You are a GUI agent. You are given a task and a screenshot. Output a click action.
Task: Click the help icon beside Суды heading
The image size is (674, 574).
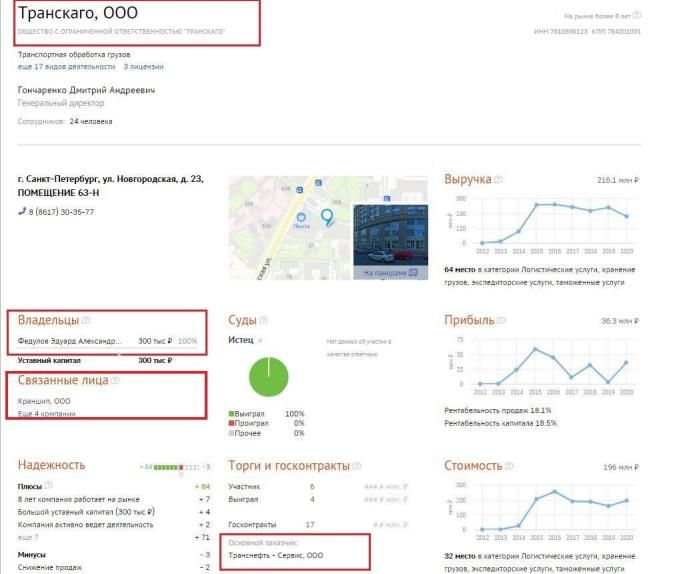[263, 320]
